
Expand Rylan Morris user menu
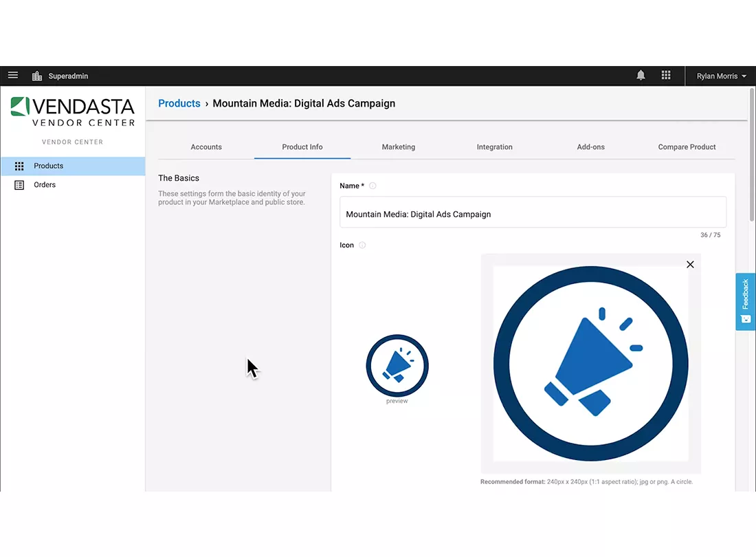(721, 76)
